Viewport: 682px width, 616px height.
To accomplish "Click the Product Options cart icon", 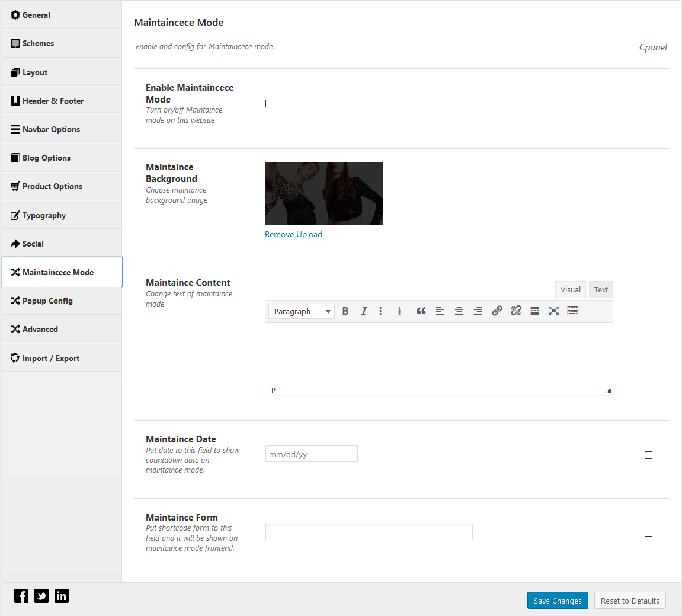I will 15,186.
